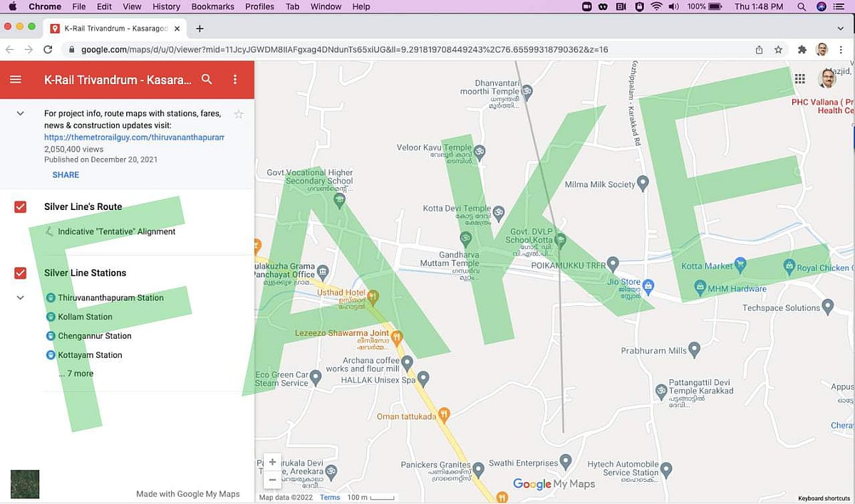Click the Milma Milk Society pin

coord(643,183)
